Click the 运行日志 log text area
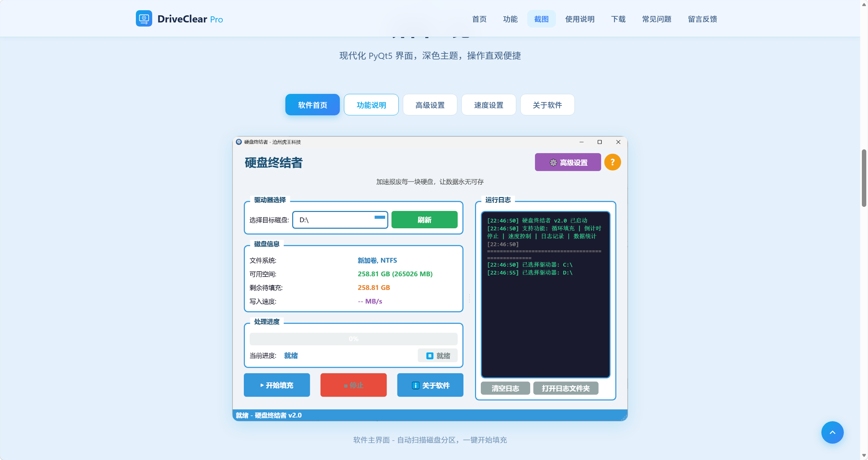Image resolution: width=868 pixels, height=460 pixels. [x=546, y=295]
